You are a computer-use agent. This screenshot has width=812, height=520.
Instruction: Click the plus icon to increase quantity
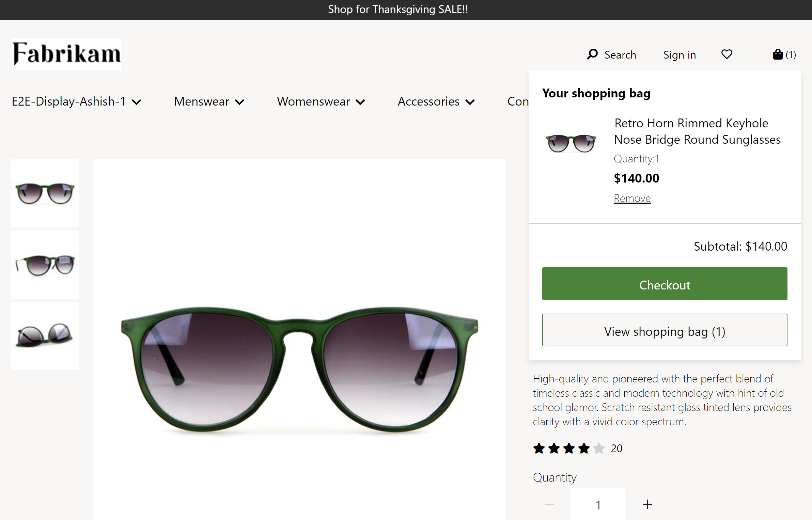point(647,504)
